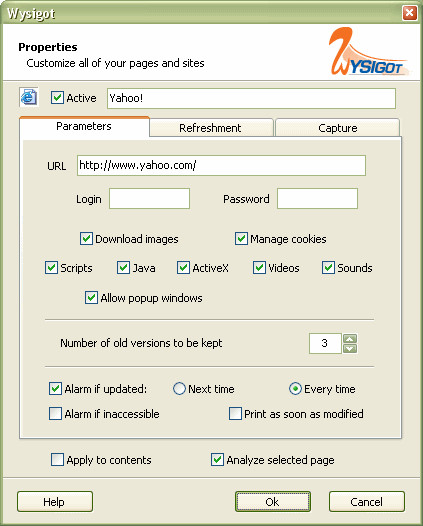Uncheck Analyze selected page

pos(217,460)
